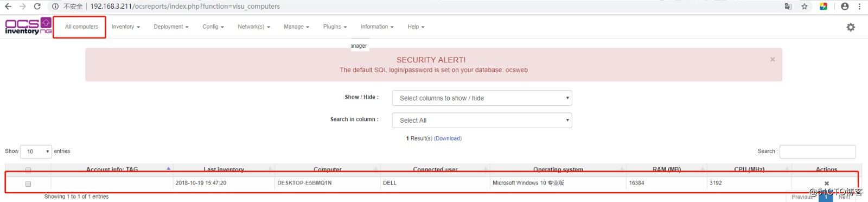Tick the select-all header checkbox
The image size is (868, 202).
click(x=28, y=170)
